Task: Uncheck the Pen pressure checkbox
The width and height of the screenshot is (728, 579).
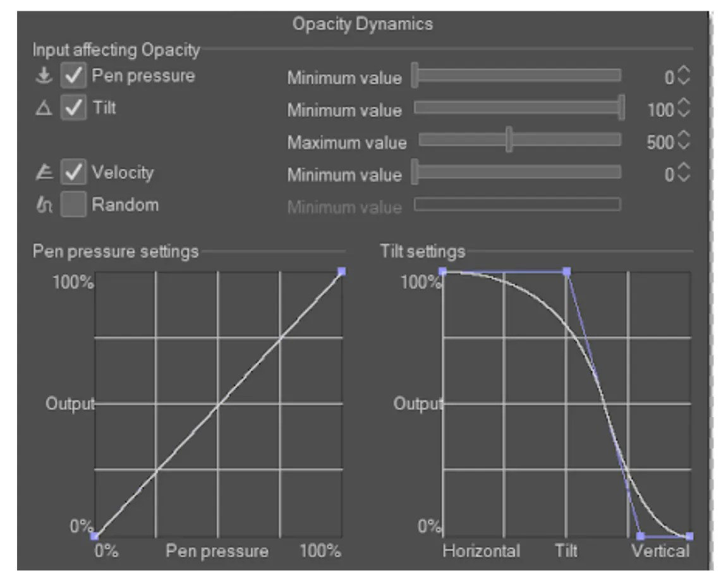Action: click(x=73, y=75)
